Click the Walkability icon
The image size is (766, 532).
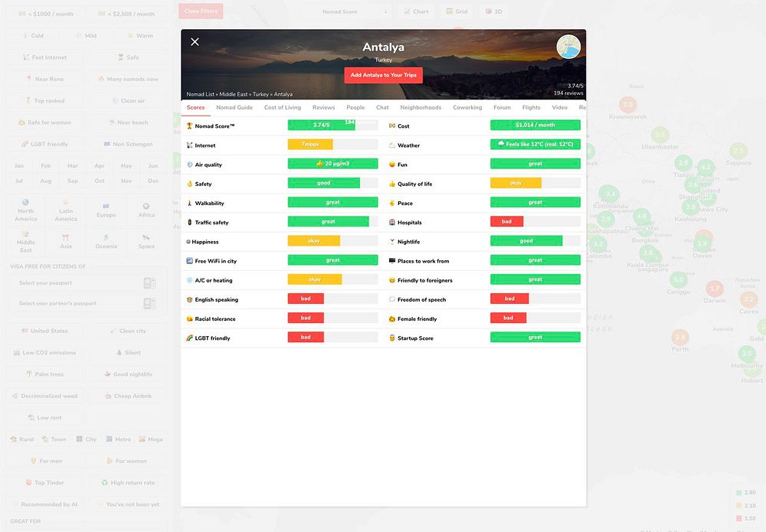[189, 203]
